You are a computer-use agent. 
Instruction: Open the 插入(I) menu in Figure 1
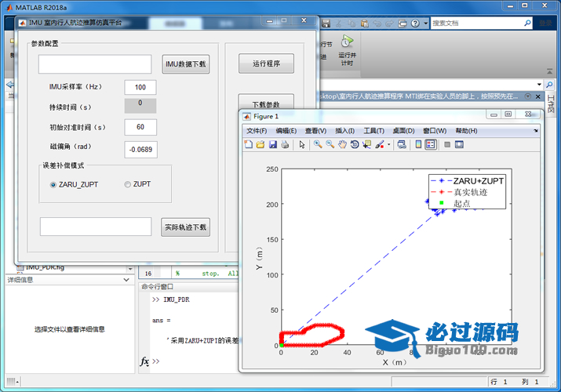click(344, 131)
